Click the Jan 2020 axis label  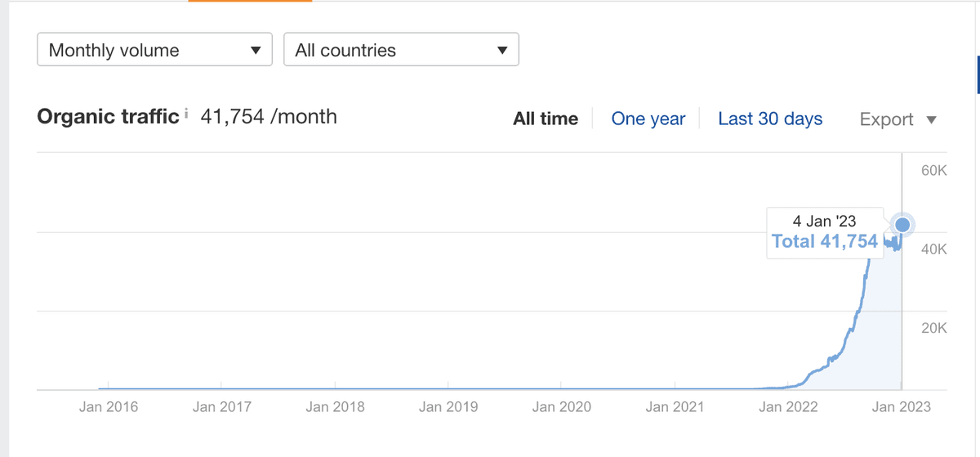coord(561,406)
